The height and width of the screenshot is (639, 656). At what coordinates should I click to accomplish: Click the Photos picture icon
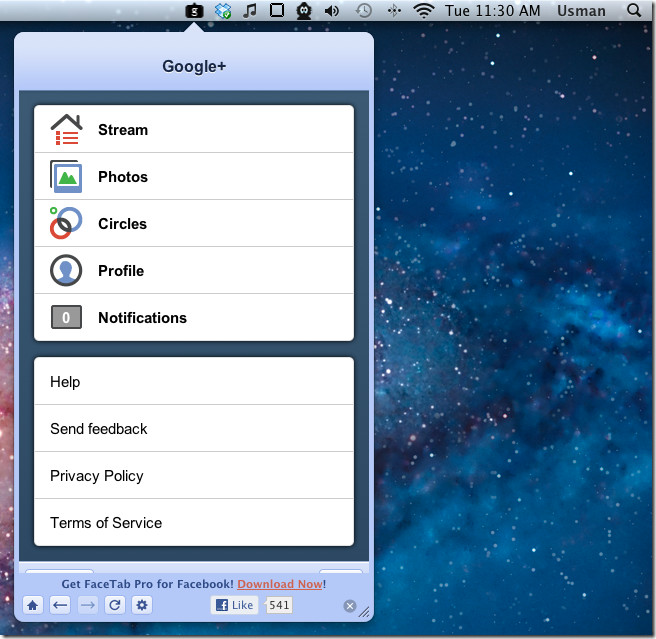pos(66,176)
